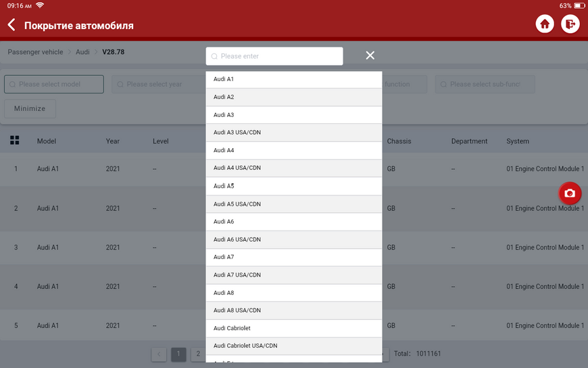588x368 pixels.
Task: Choose Audi A2 from the model list
Action: (293, 97)
